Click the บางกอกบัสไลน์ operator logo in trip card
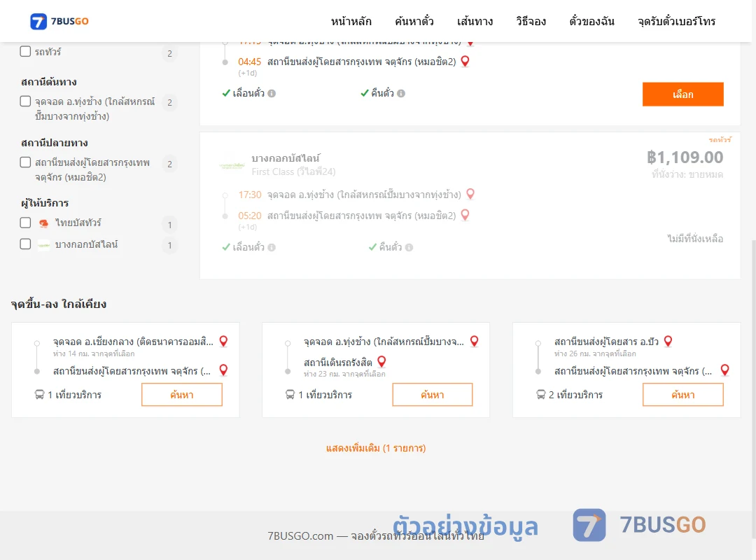756x560 pixels. (x=232, y=165)
